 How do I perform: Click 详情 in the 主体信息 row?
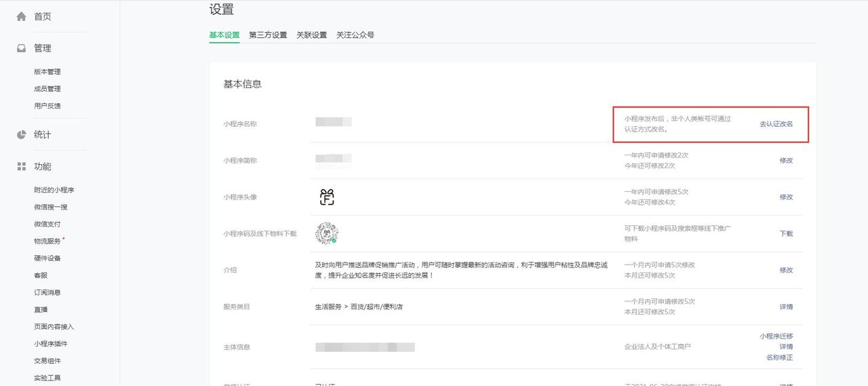click(786, 347)
